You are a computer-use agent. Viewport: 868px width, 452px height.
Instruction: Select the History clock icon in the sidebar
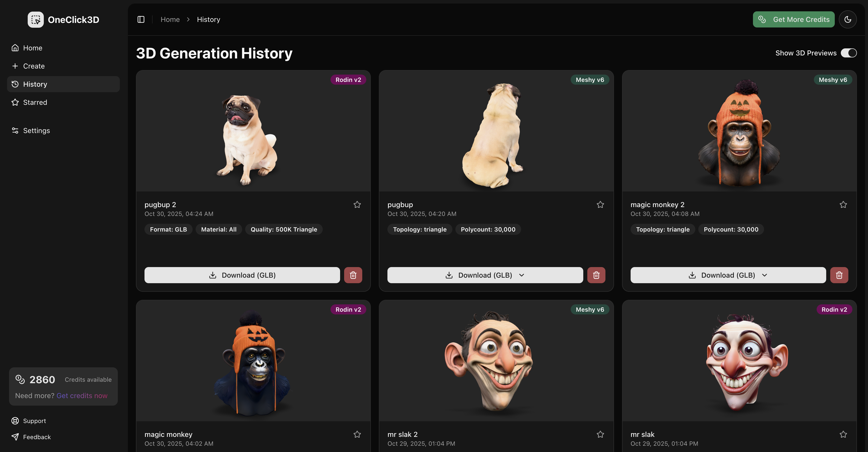click(x=15, y=84)
